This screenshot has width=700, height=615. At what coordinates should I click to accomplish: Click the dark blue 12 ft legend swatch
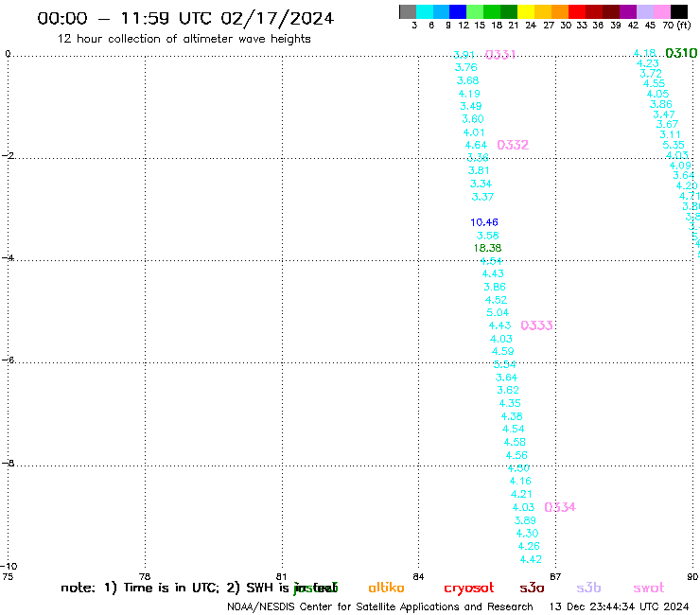coord(458,11)
